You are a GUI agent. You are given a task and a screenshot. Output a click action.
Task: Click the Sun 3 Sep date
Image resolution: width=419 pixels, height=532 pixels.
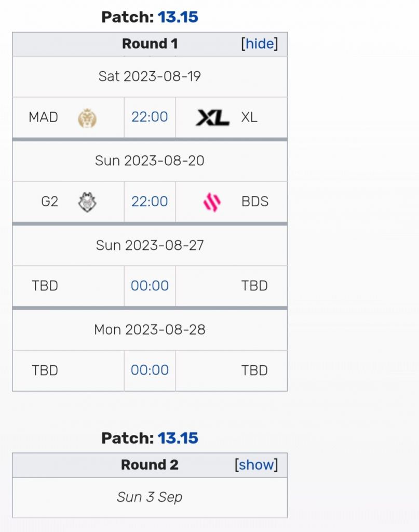[150, 497]
